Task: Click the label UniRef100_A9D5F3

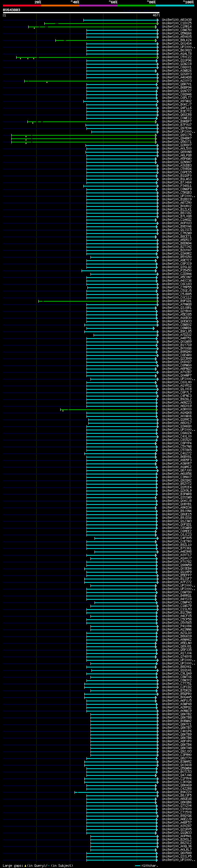Action: pyautogui.click(x=177, y=460)
